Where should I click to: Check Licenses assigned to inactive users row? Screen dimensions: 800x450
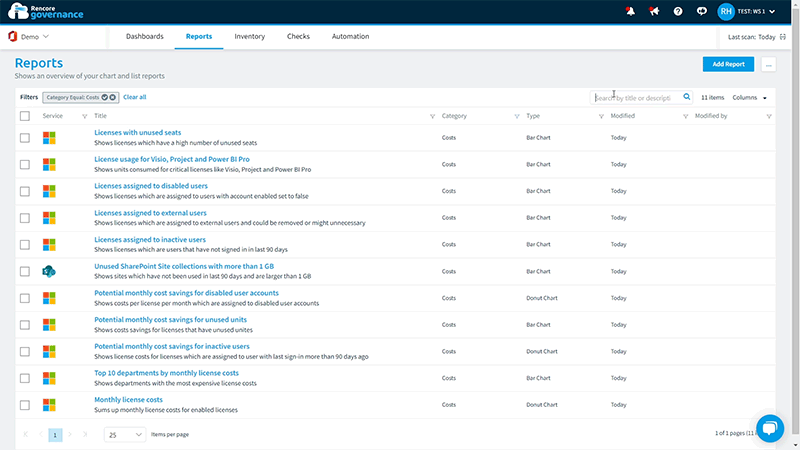pos(24,245)
